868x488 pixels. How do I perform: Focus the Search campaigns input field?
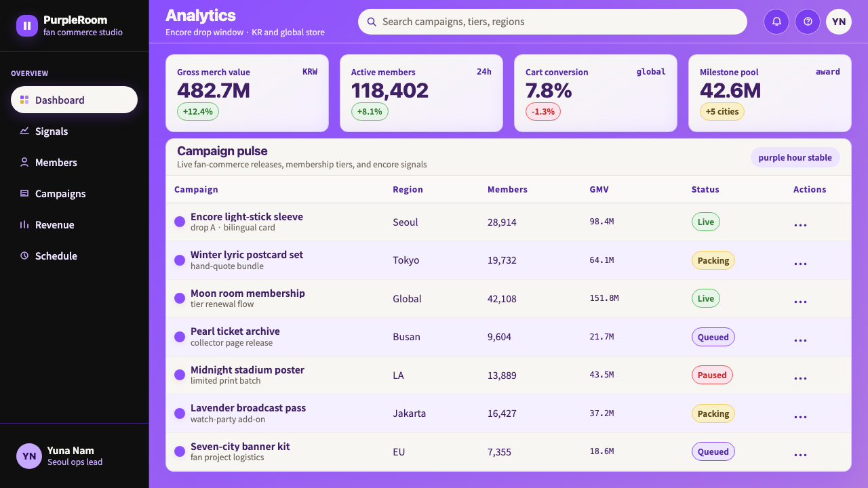553,22
